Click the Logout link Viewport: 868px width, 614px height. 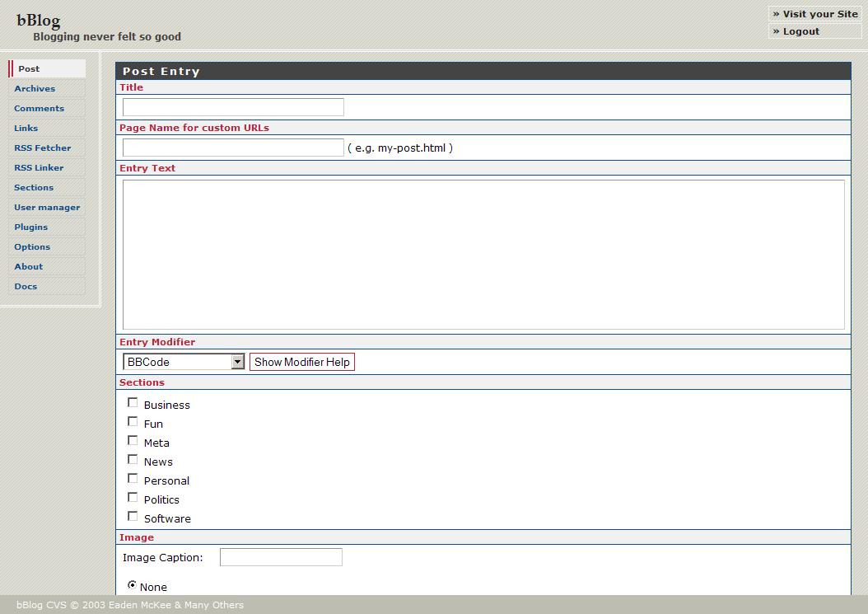(x=814, y=31)
